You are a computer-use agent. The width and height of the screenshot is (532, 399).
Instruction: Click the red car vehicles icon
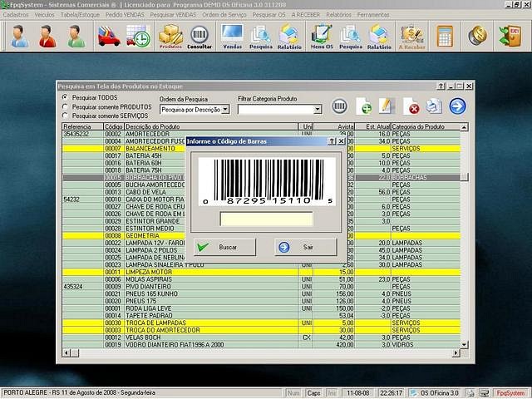(x=109, y=36)
